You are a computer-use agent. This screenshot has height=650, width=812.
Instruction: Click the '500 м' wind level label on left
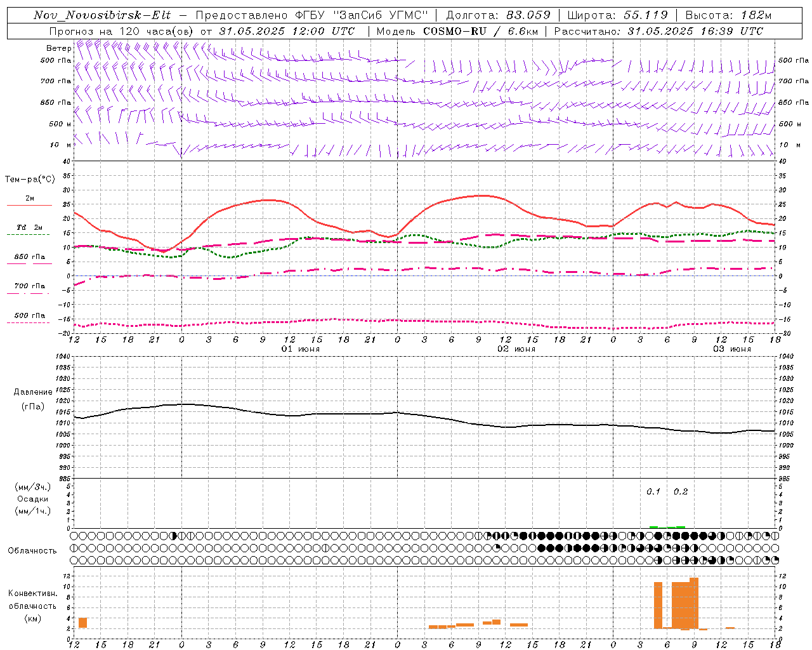[60, 124]
